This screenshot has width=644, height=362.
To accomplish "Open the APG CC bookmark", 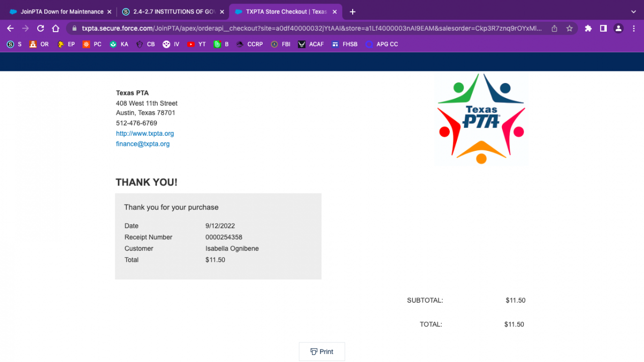I will coord(381,44).
